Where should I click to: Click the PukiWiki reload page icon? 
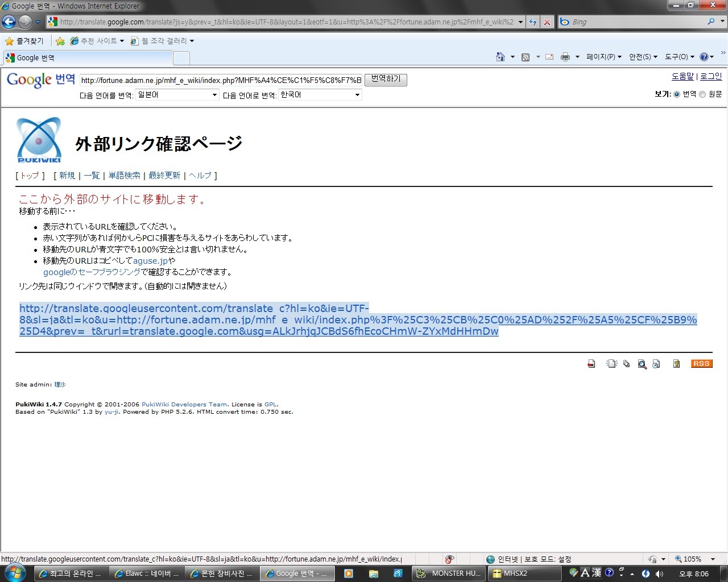[591, 364]
